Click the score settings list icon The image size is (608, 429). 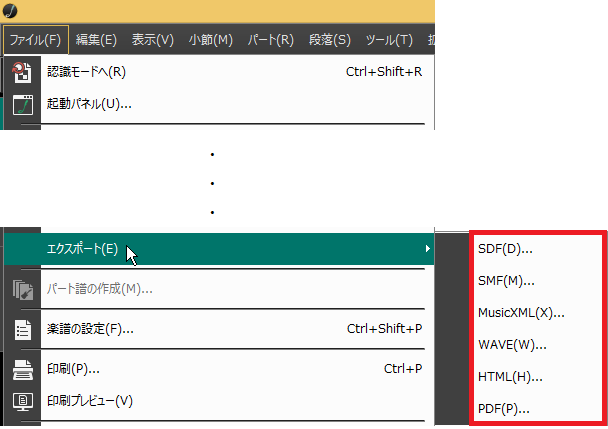click(x=22, y=329)
